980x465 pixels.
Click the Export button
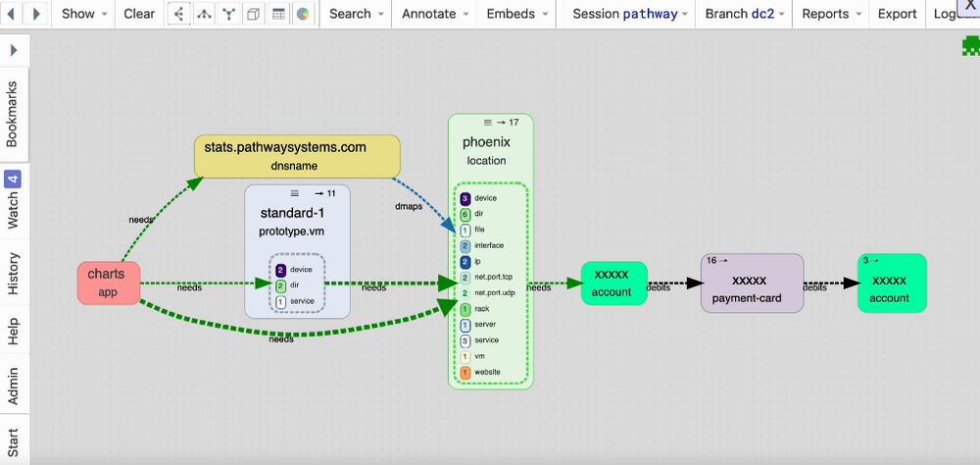pyautogui.click(x=897, y=14)
